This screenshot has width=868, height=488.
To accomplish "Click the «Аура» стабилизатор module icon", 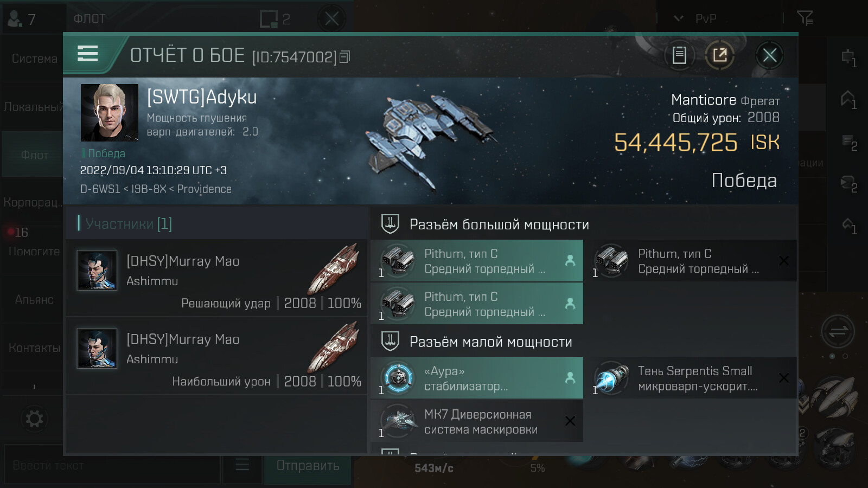I will tap(398, 377).
